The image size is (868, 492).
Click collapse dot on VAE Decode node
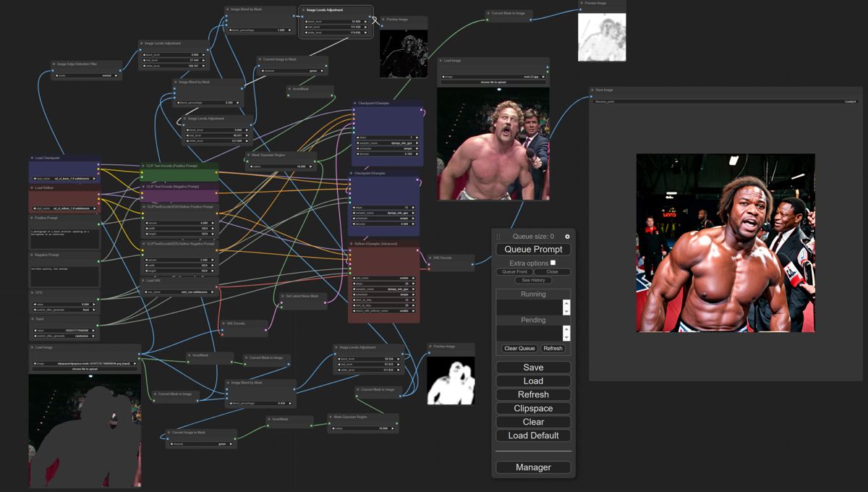(430, 258)
